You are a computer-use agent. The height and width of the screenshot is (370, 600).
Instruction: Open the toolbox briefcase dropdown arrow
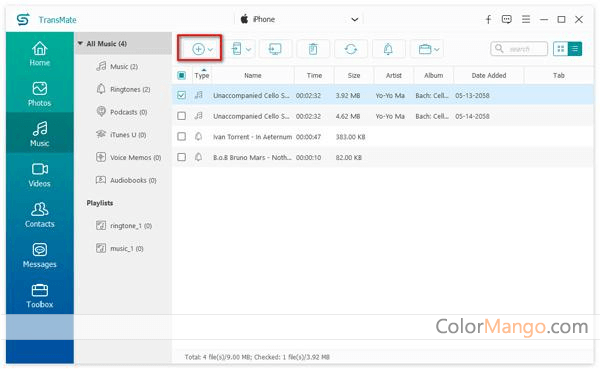click(437, 49)
